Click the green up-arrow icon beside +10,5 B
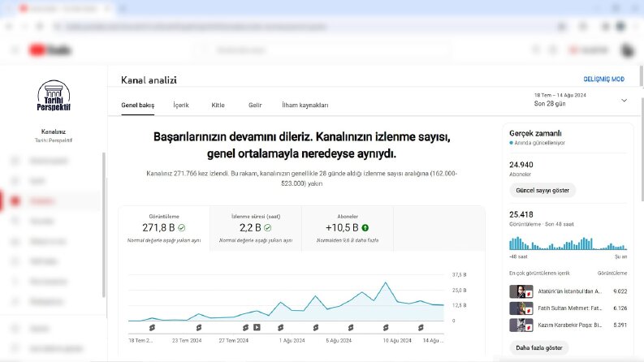644x362 pixels. (x=365, y=227)
